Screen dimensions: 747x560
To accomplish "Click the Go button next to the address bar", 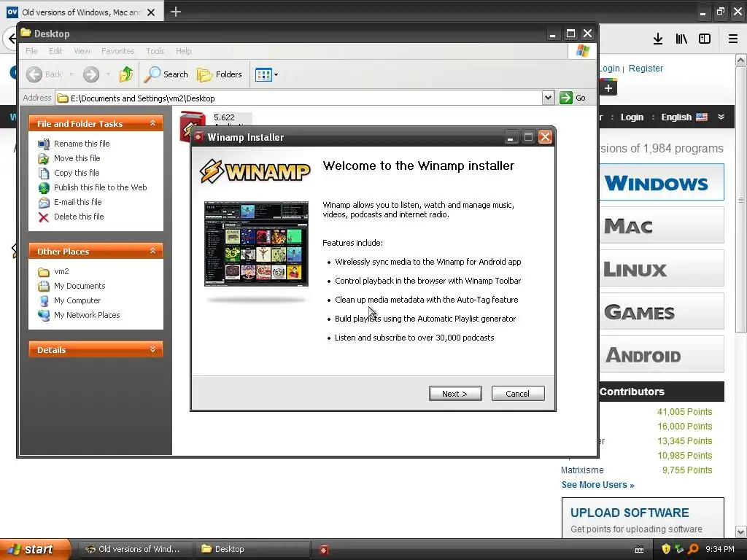I will point(573,98).
